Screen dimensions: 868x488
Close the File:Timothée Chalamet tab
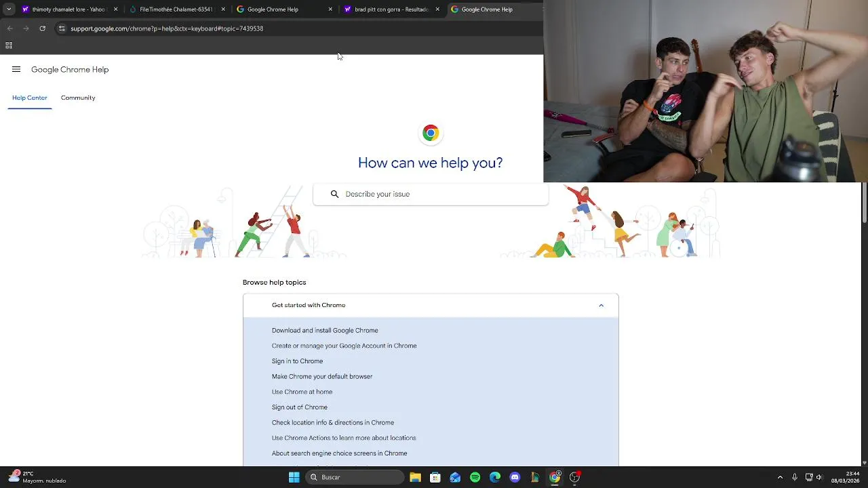click(223, 9)
